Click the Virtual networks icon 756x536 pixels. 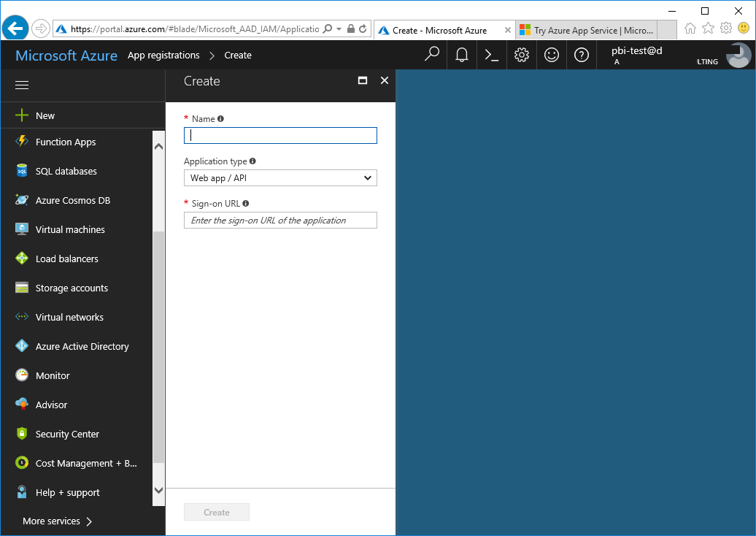22,317
